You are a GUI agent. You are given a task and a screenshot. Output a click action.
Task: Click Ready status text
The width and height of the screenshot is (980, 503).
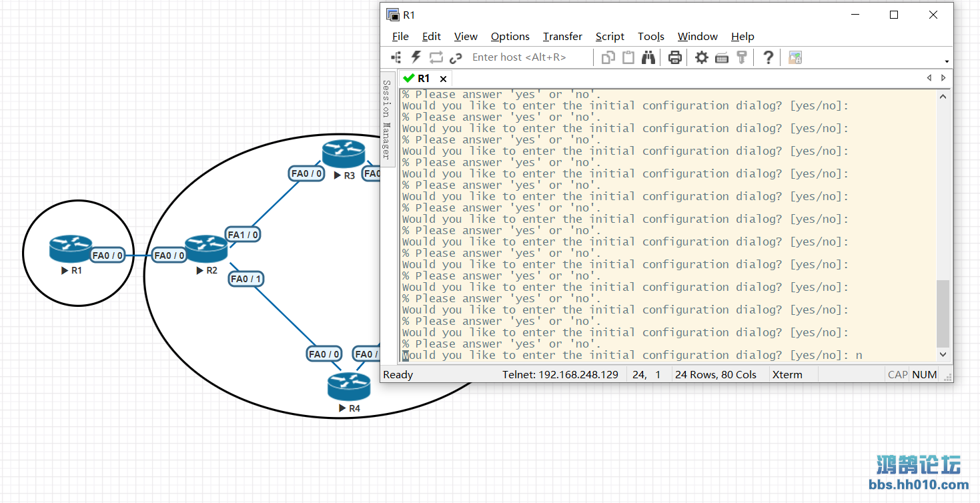pyautogui.click(x=398, y=375)
